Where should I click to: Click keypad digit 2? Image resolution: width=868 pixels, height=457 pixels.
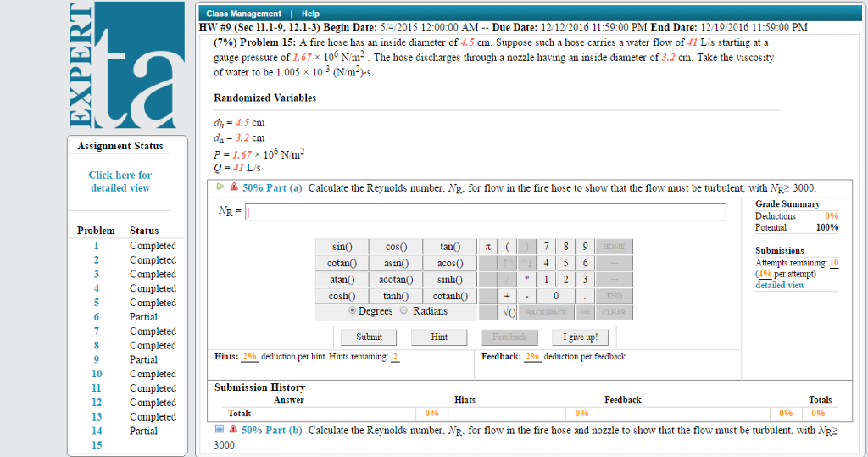click(565, 280)
